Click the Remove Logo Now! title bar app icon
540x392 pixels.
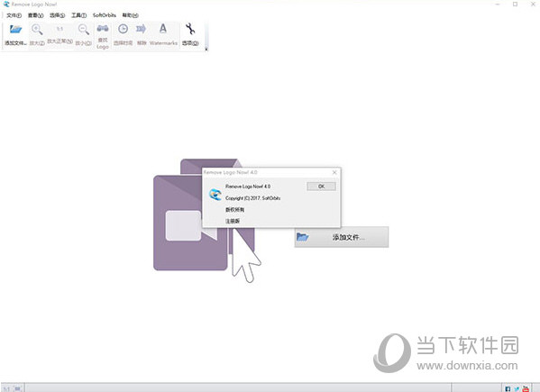pos(5,5)
